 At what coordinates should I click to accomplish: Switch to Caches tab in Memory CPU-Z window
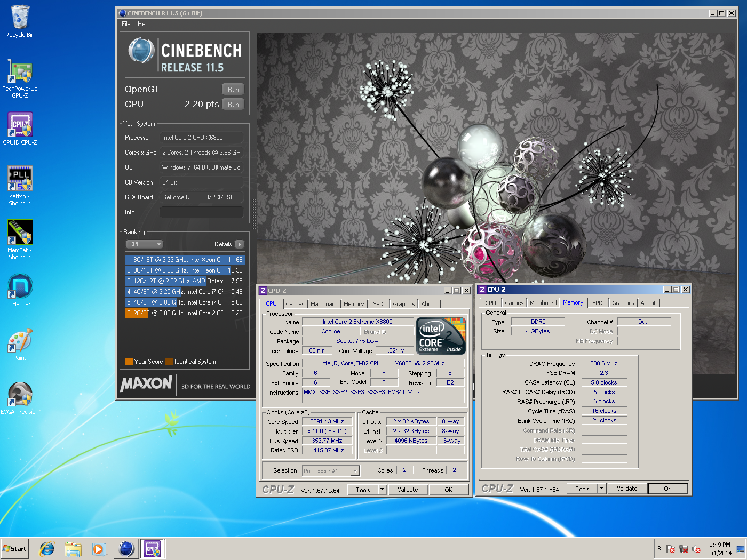(514, 303)
